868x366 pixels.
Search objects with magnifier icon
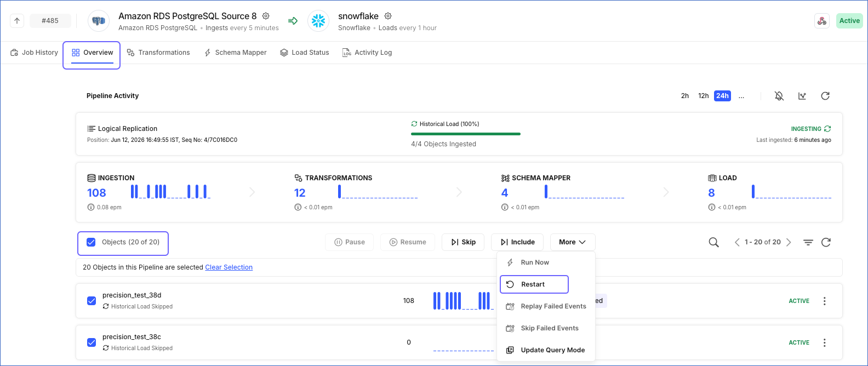click(713, 242)
